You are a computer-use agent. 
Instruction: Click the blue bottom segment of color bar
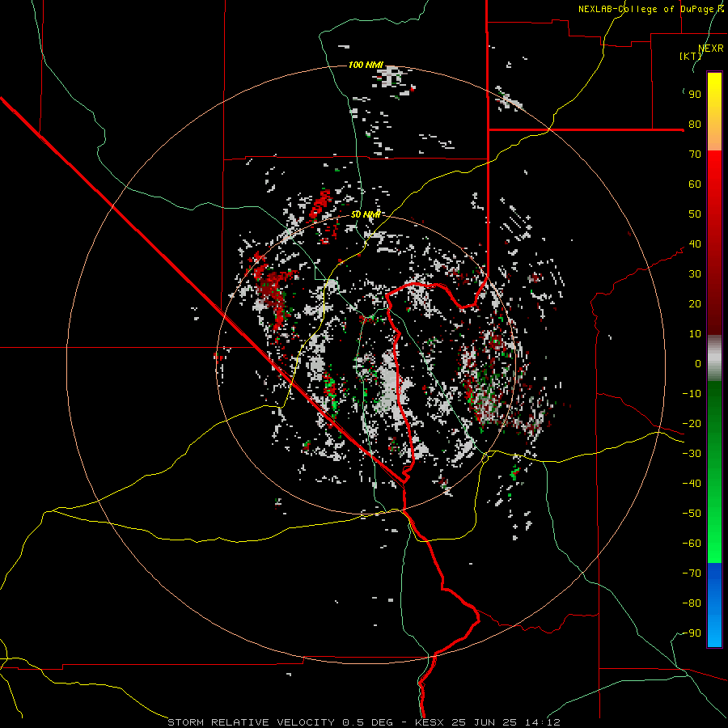(x=714, y=604)
